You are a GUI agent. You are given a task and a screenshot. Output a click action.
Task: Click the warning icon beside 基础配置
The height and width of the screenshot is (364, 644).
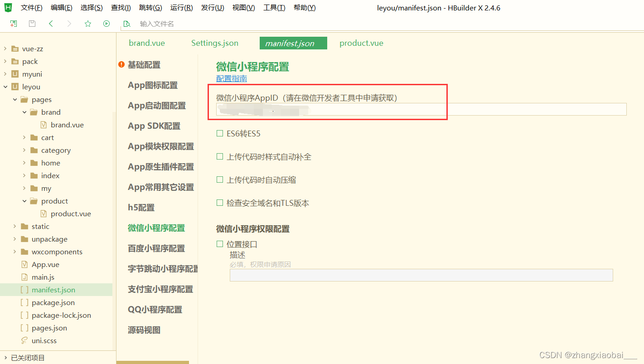[x=121, y=65]
